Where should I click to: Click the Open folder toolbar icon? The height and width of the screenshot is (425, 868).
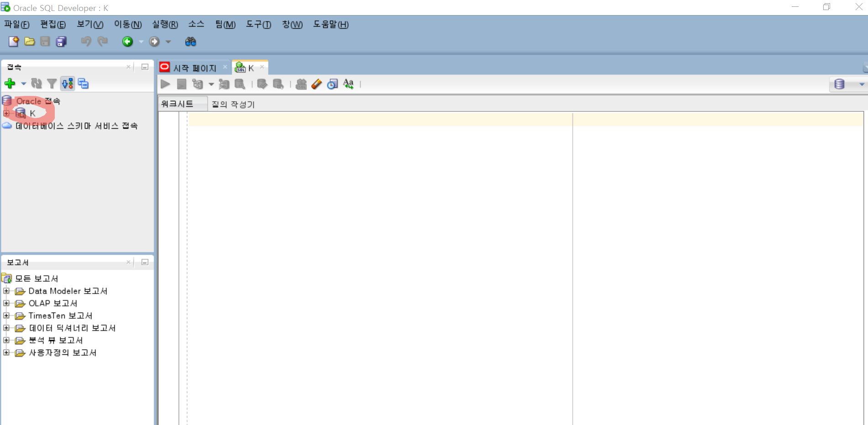pos(30,42)
